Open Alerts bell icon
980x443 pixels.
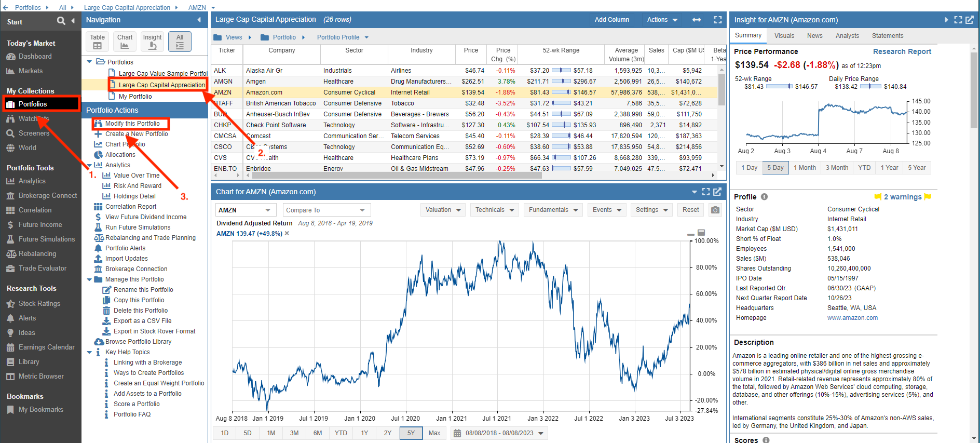click(x=10, y=318)
